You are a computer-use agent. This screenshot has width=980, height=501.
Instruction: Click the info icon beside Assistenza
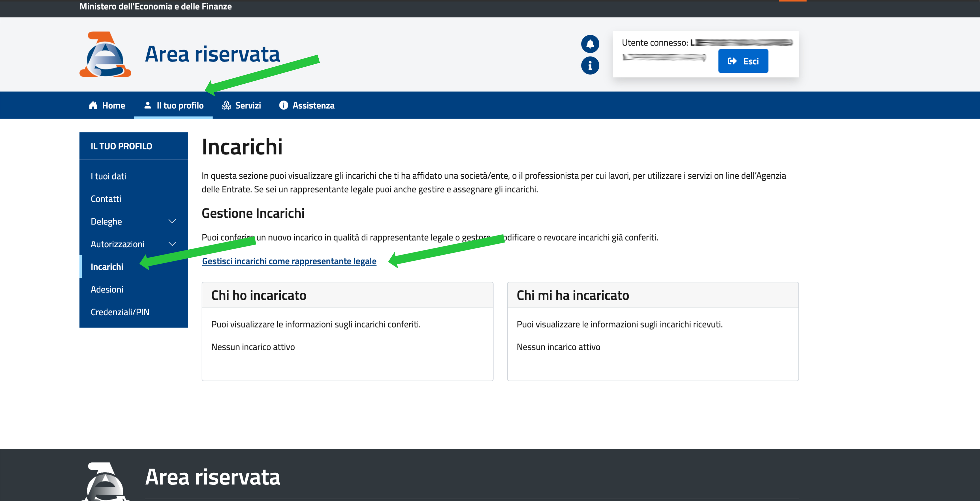[283, 105]
